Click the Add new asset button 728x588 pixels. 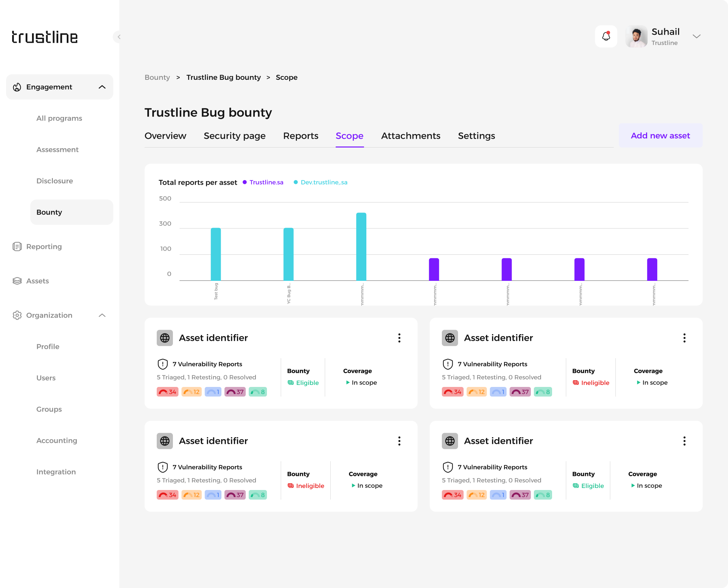coord(660,135)
